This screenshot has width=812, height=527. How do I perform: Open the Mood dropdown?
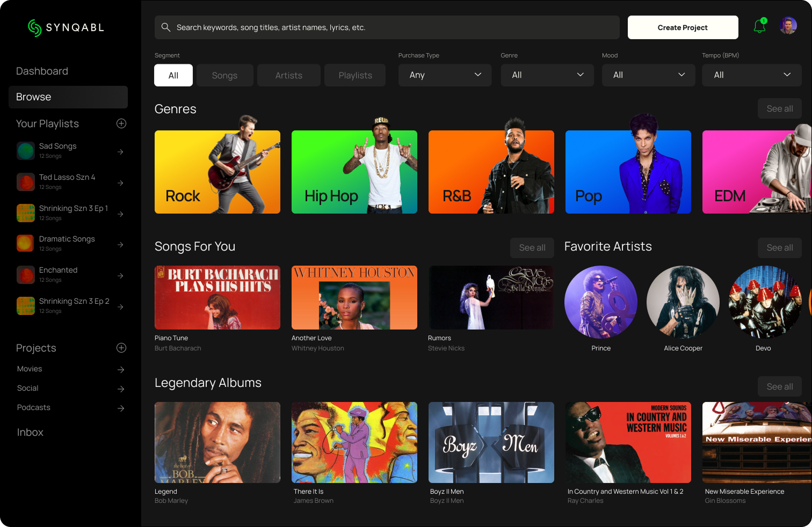pos(648,75)
